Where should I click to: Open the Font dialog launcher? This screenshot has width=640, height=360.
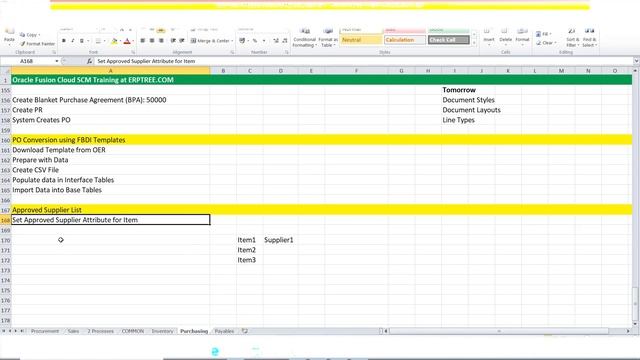click(x=133, y=53)
